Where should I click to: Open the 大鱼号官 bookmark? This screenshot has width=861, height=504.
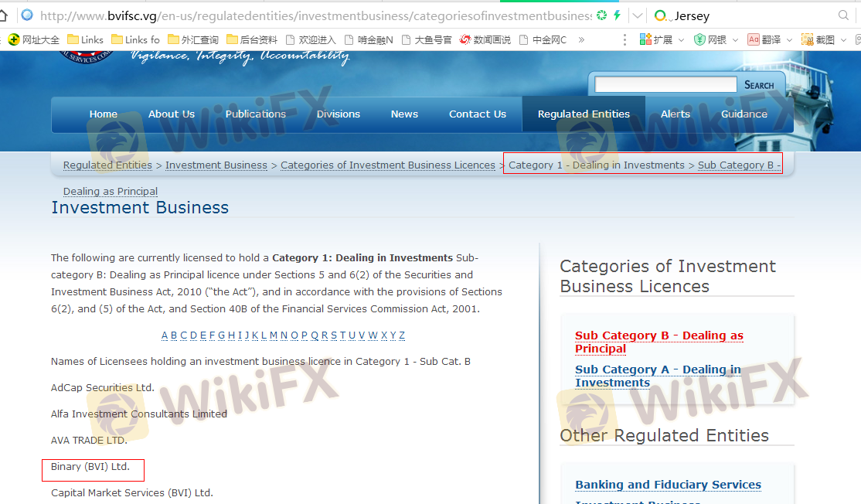427,39
